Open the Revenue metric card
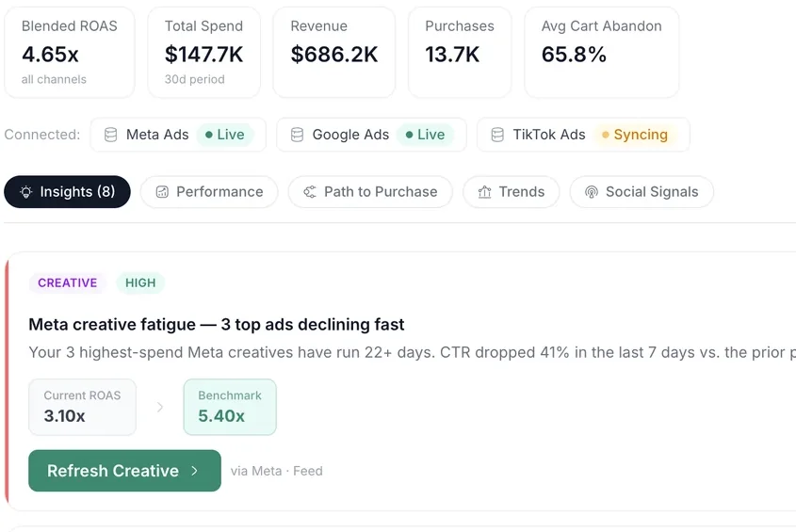Screen dimensions: 796x532 (x=334, y=53)
